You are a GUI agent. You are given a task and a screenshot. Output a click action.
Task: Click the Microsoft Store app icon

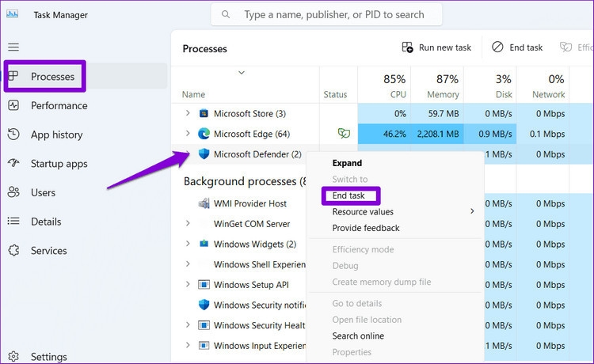pyautogui.click(x=204, y=113)
